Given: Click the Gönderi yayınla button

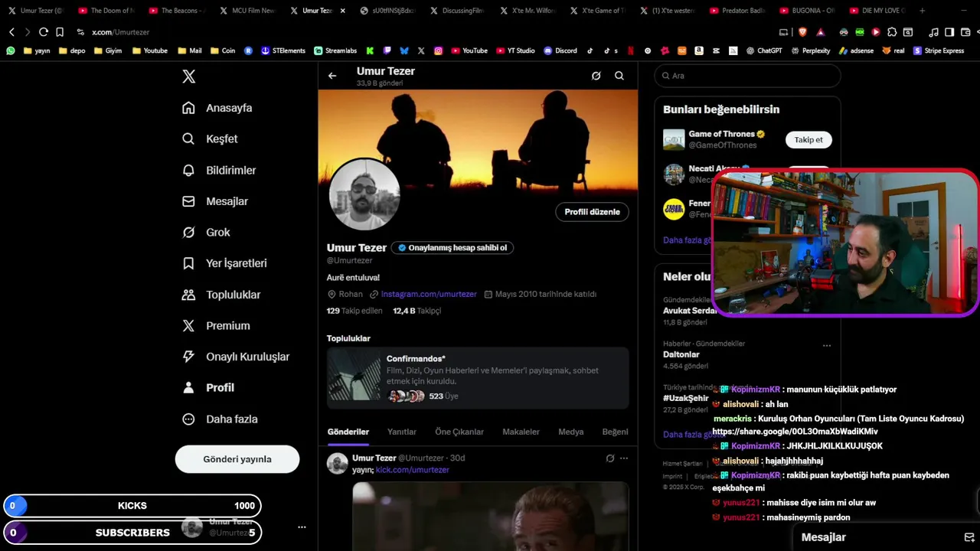Looking at the screenshot, I should (x=237, y=459).
